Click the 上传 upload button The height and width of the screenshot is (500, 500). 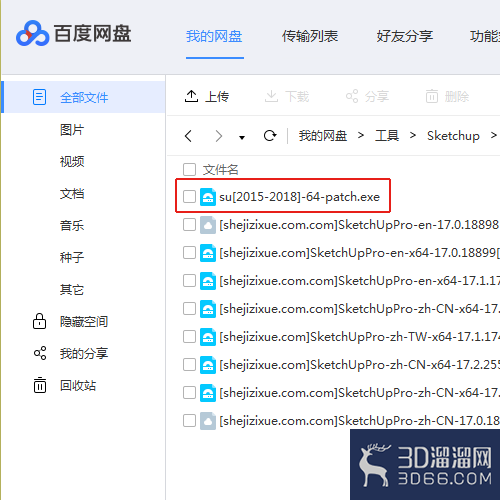click(207, 97)
